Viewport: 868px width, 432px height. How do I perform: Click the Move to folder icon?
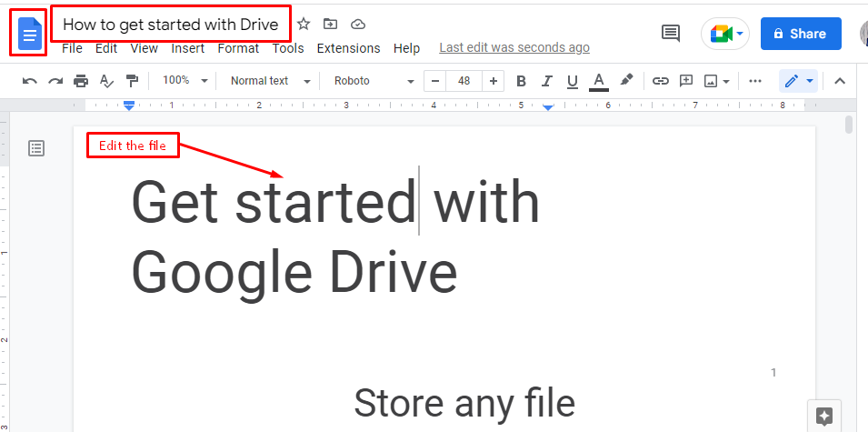pos(331,24)
